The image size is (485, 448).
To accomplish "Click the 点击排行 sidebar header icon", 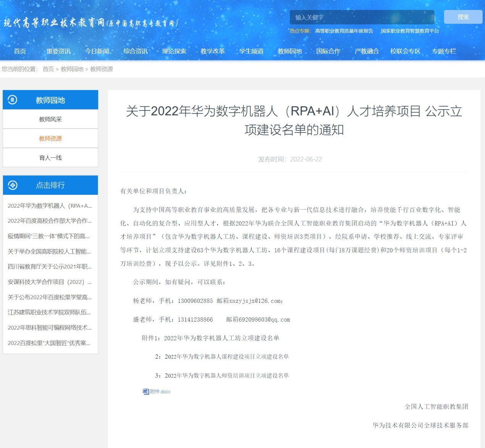I will [13, 185].
